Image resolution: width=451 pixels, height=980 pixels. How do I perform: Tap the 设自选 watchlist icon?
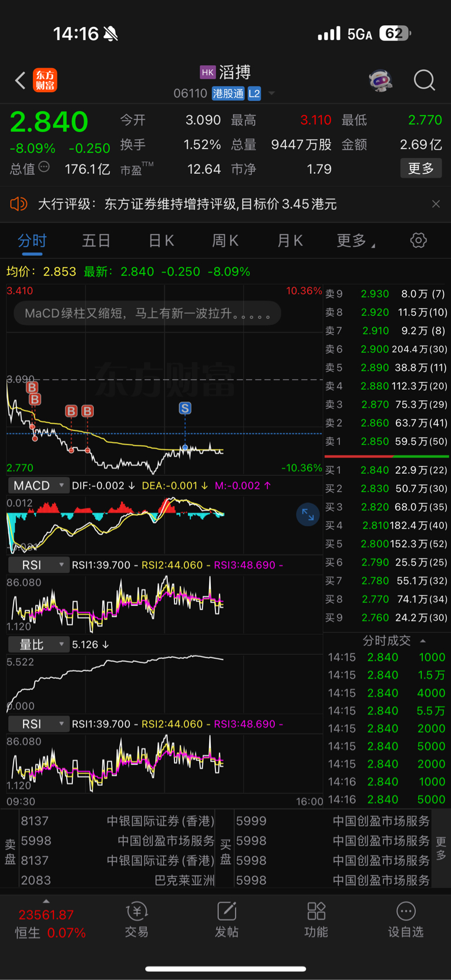pyautogui.click(x=406, y=920)
